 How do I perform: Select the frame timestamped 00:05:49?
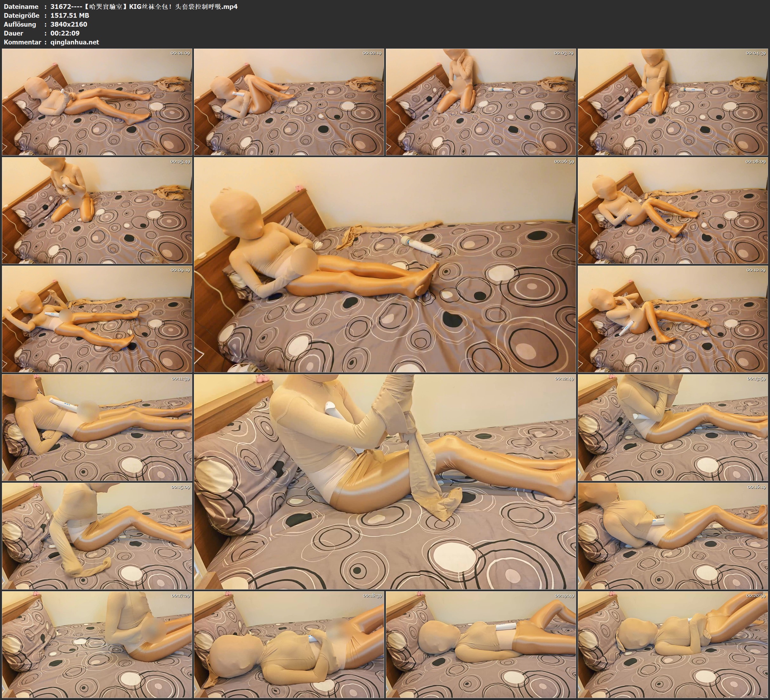[x=97, y=210]
